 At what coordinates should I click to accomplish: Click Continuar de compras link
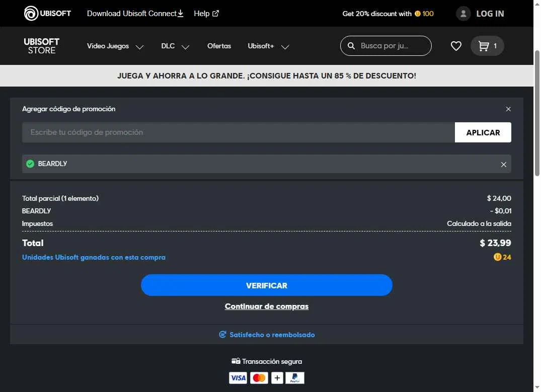tap(266, 306)
